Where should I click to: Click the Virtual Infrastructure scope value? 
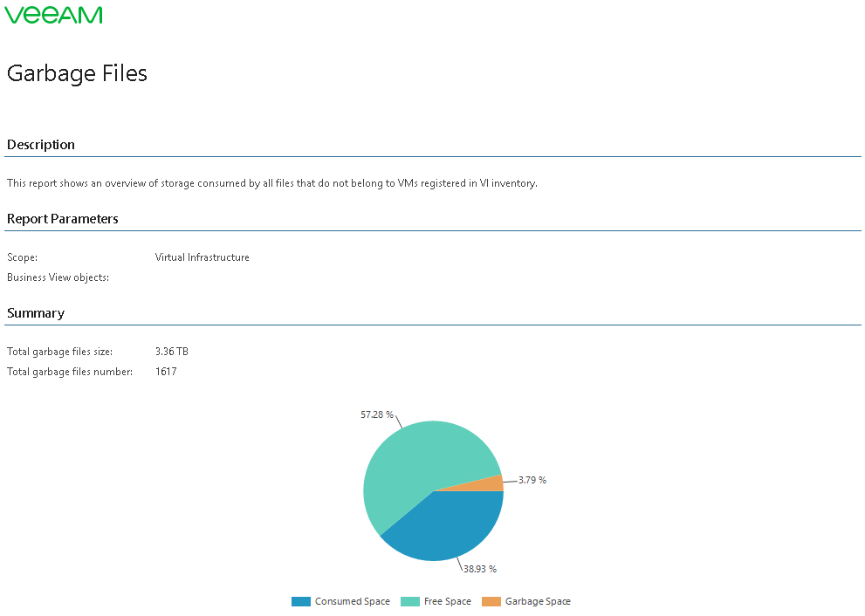202,257
